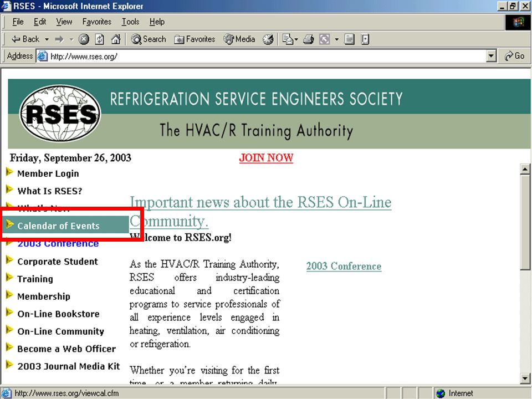Click the date text Friday, September 26, 2003
Viewport: 532px width, 399px height.
click(x=70, y=158)
